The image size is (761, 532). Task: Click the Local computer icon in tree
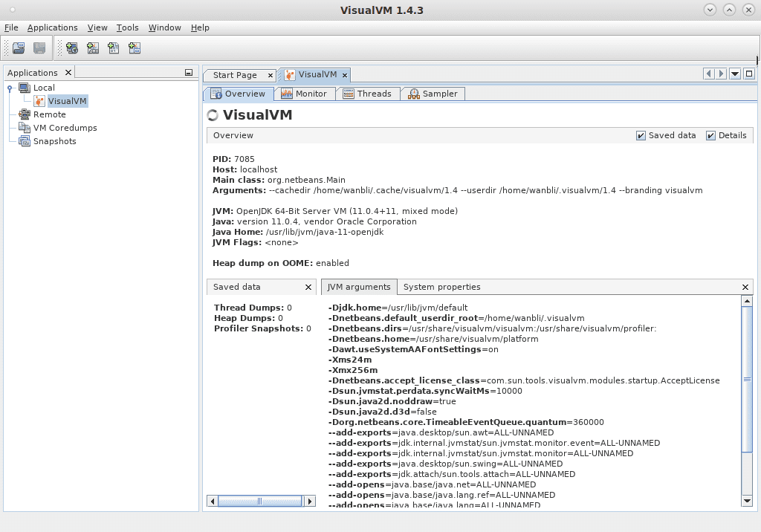[x=25, y=88]
